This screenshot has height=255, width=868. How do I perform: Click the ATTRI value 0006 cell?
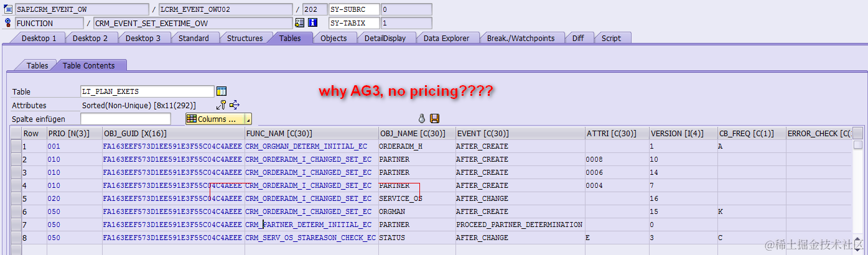(x=617, y=172)
